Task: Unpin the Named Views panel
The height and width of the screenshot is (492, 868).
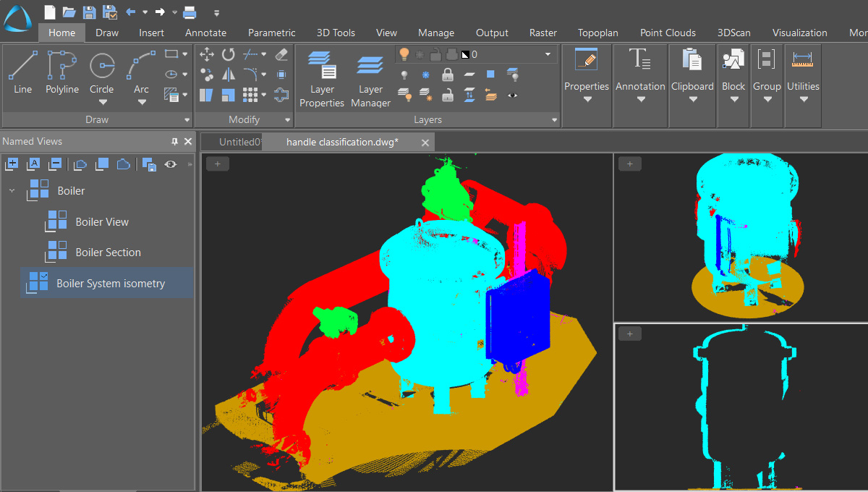Action: tap(174, 141)
